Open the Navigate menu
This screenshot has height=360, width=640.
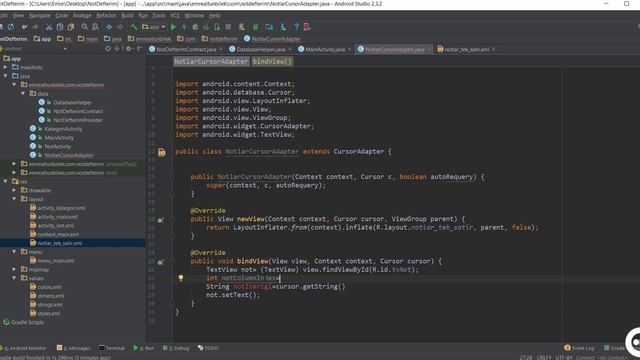pos(40,16)
